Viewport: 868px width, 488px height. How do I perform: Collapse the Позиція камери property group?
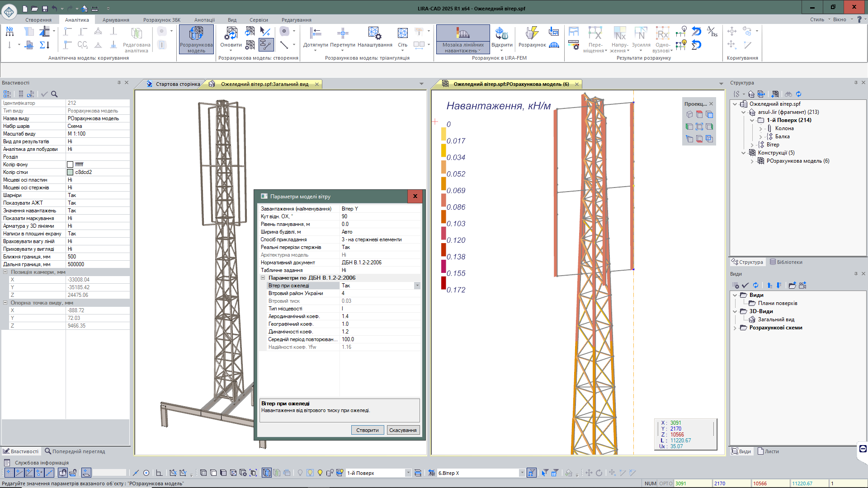click(5, 272)
